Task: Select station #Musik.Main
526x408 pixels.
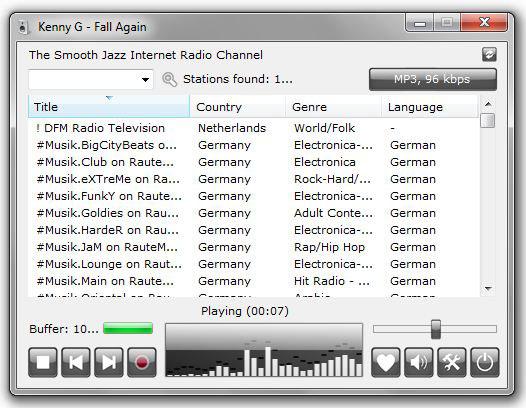Action: (x=253, y=281)
